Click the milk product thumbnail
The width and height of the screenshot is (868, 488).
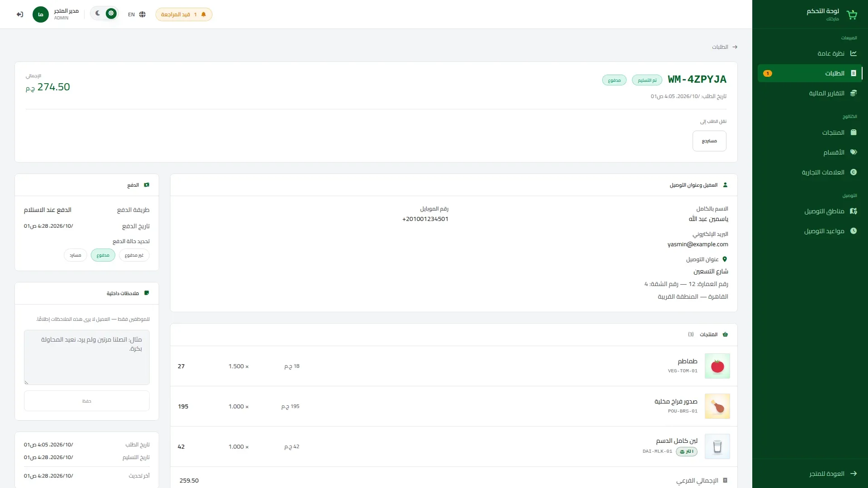(717, 446)
